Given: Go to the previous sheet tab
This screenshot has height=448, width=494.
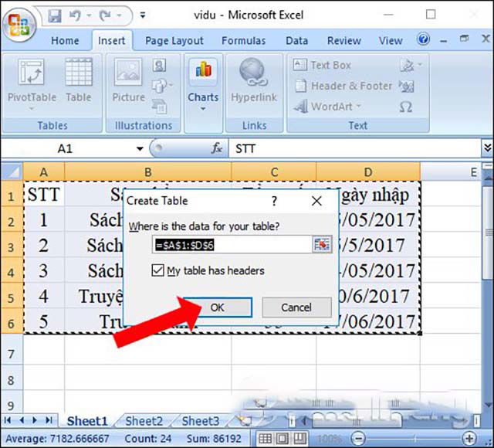Looking at the screenshot, I should click(22, 420).
